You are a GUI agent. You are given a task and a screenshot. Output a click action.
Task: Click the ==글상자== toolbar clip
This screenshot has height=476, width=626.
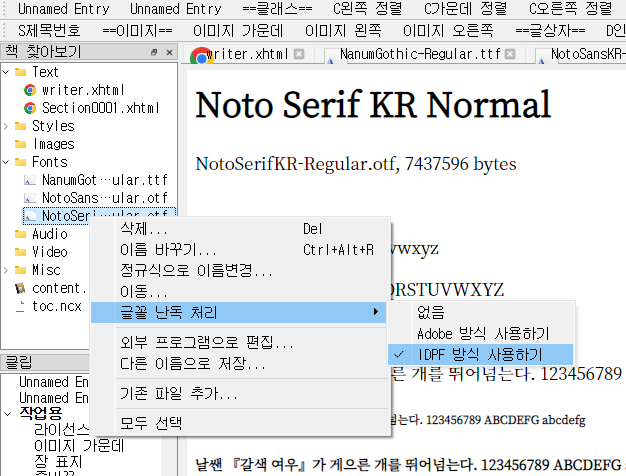[x=550, y=30]
